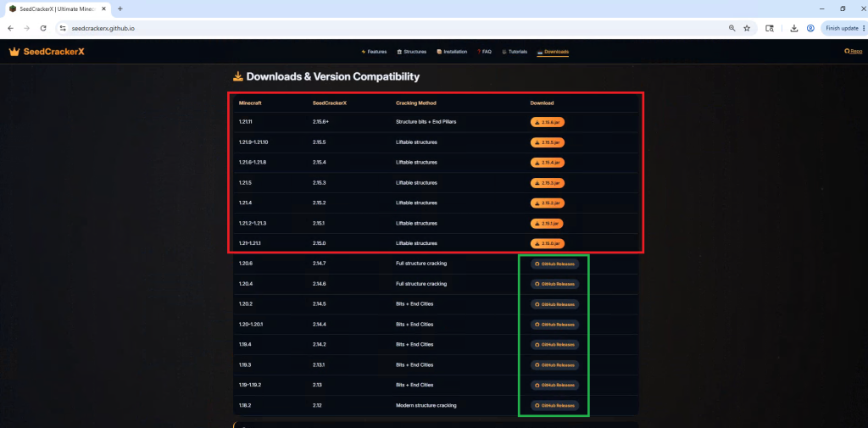
Task: Open GitHub Releases for Minecraft 1.19.3
Action: pyautogui.click(x=554, y=365)
